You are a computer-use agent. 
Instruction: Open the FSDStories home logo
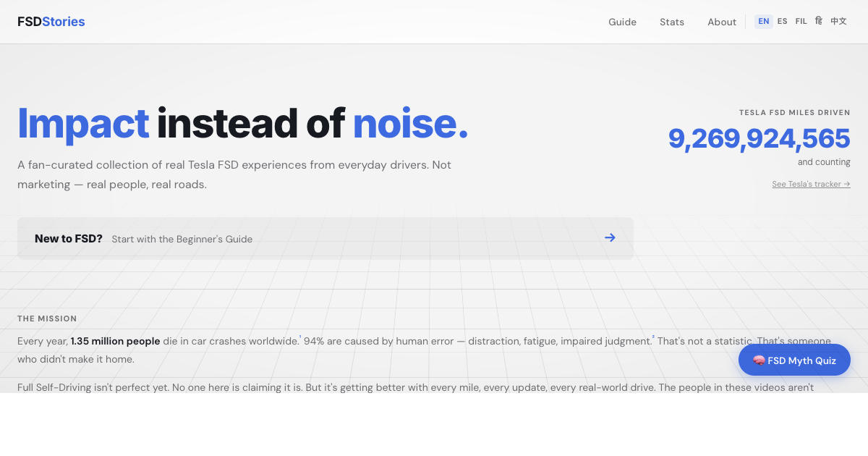[x=51, y=22]
